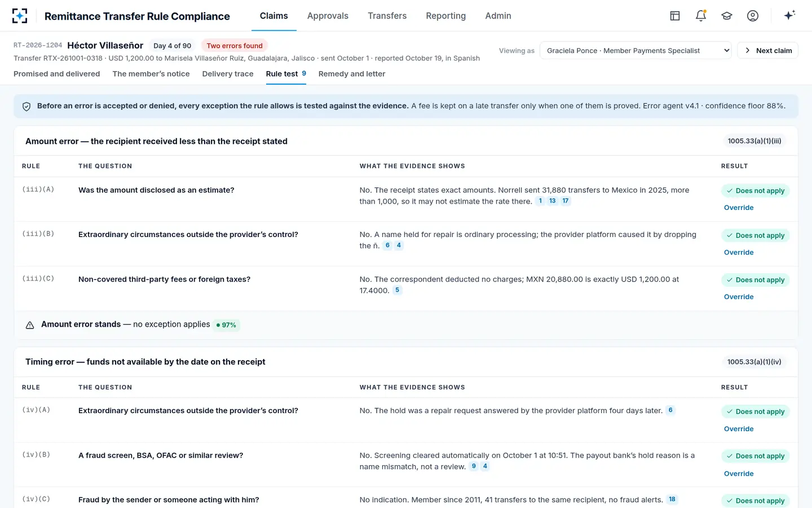This screenshot has height=508, width=812.
Task: Select the Rule test sub-tab
Action: coord(286,74)
